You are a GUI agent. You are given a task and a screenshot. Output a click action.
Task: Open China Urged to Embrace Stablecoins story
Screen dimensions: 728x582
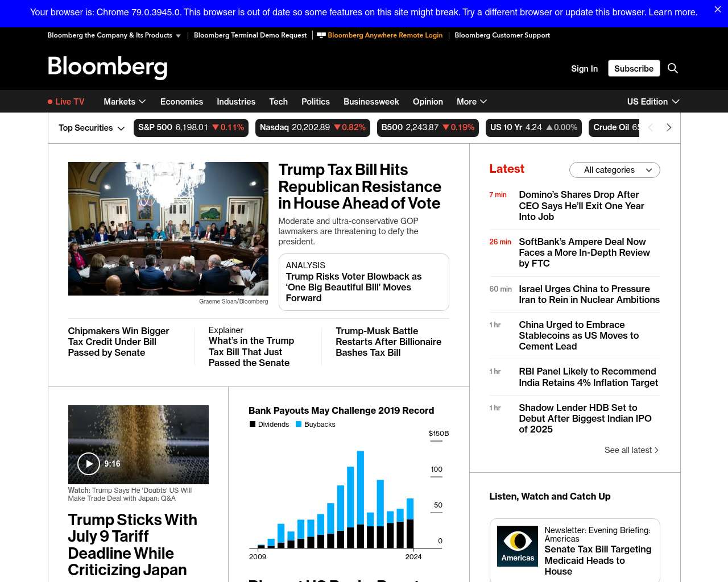pyautogui.click(x=578, y=336)
